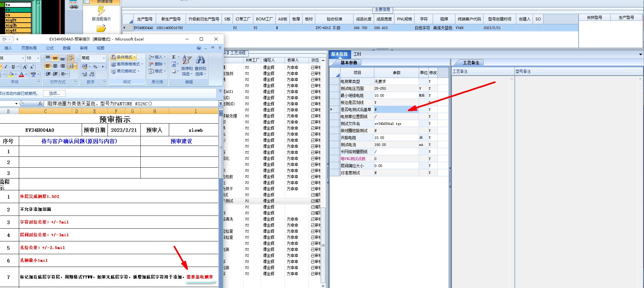Open the Name Box dropdown arrow

point(16,103)
